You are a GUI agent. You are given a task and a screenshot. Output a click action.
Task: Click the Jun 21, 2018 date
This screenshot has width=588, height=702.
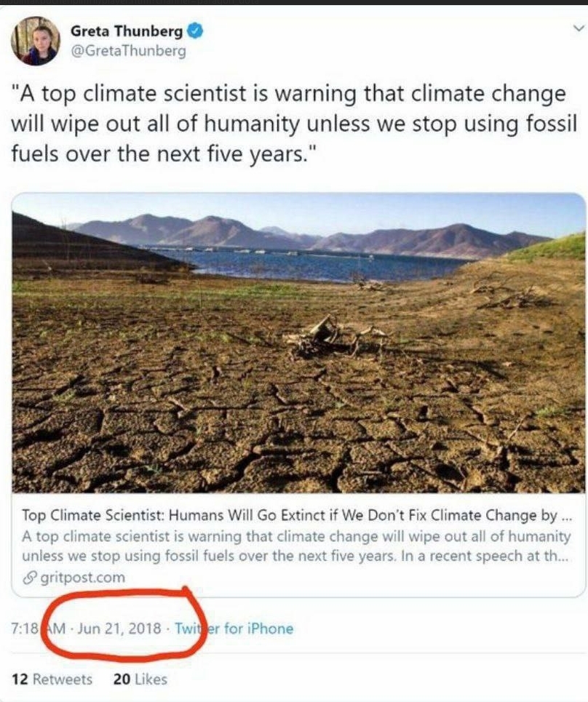point(119,629)
